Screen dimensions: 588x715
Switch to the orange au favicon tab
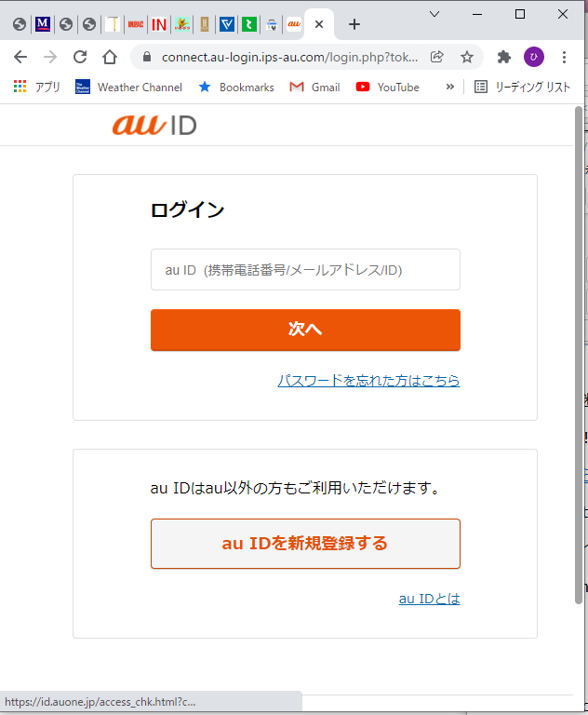294,23
